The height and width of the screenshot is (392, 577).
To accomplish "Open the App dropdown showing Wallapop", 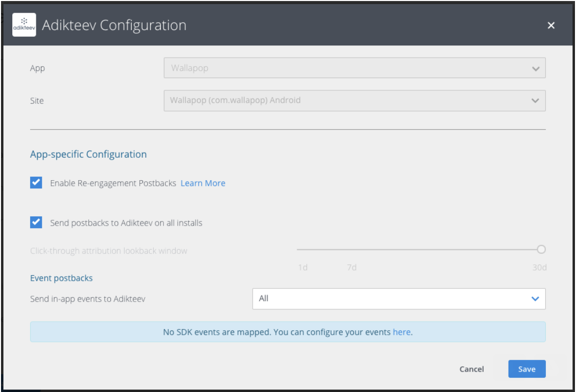I will point(347,68).
